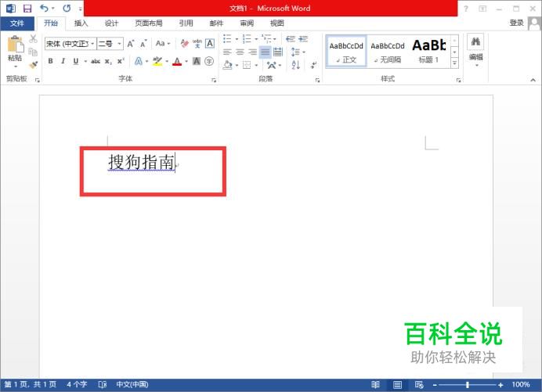Clear all formatting with the eraser icon
This screenshot has width=542, height=392.
[x=185, y=44]
